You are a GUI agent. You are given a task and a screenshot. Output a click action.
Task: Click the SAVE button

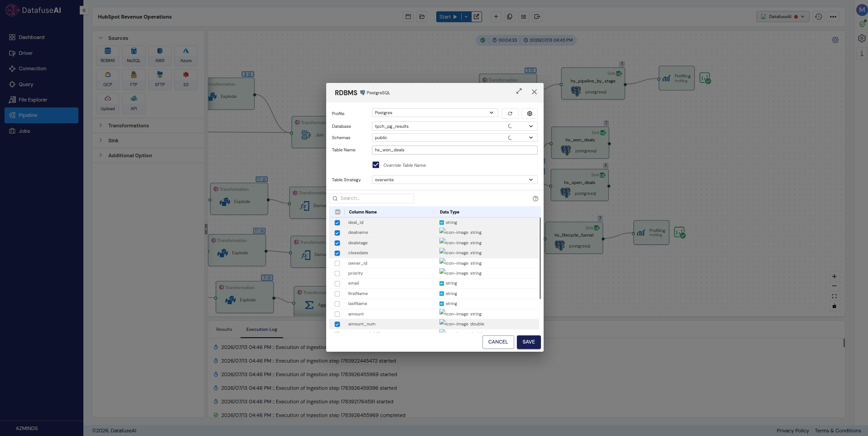529,342
